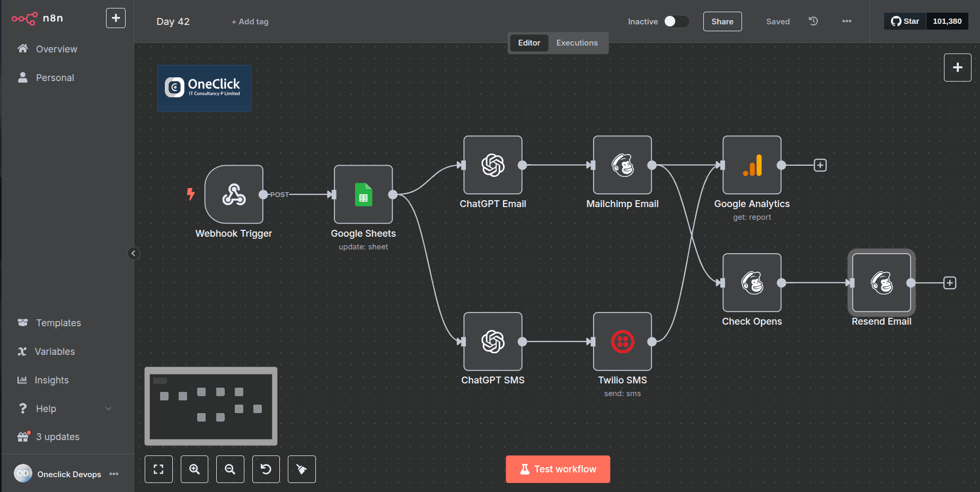Zoom out of the canvas
The height and width of the screenshot is (492, 980).
tap(230, 469)
